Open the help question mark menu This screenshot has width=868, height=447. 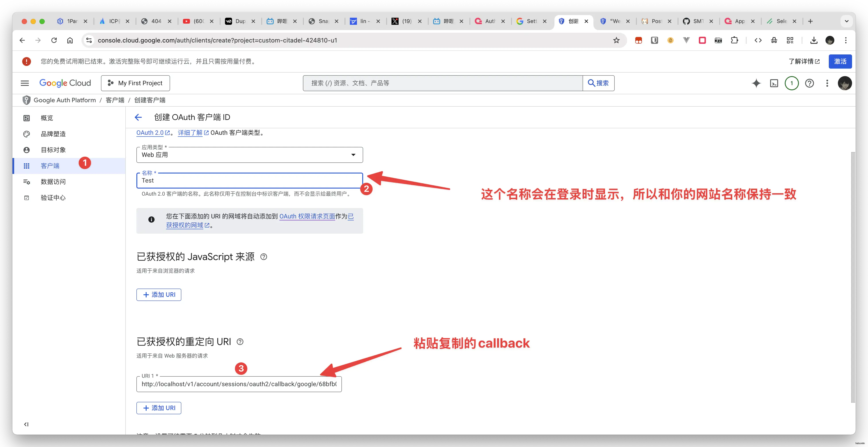809,83
